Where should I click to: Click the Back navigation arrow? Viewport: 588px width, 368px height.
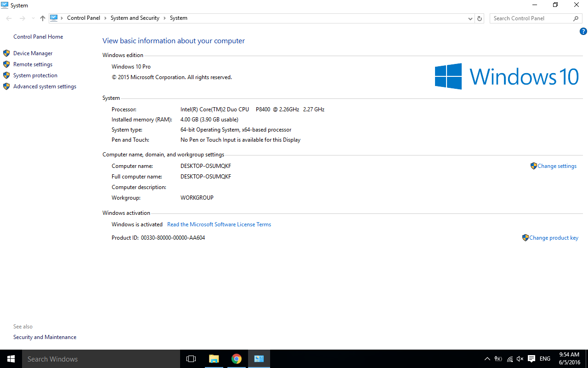9,18
